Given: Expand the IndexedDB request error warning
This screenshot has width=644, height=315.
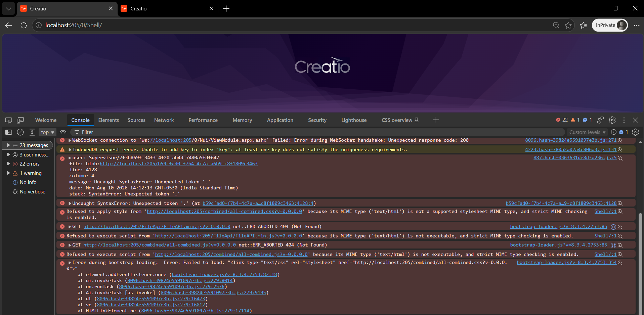Looking at the screenshot, I should tap(70, 150).
